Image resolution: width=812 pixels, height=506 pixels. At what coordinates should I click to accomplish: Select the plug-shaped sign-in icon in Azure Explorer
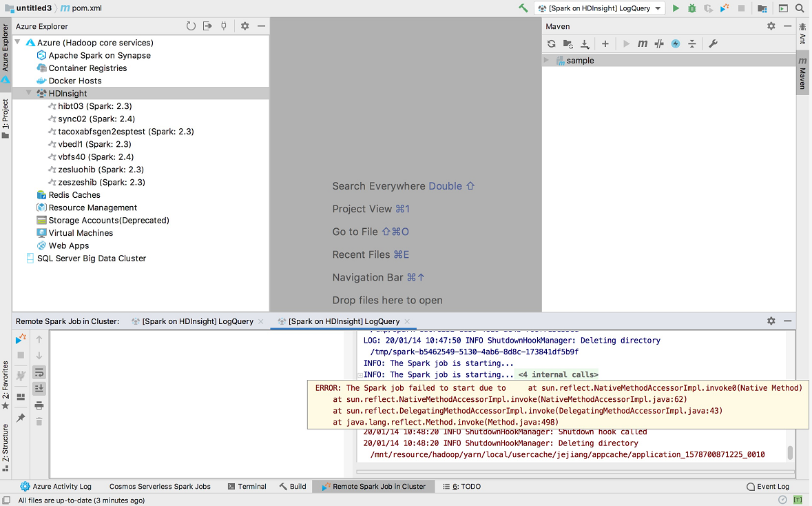click(x=223, y=26)
